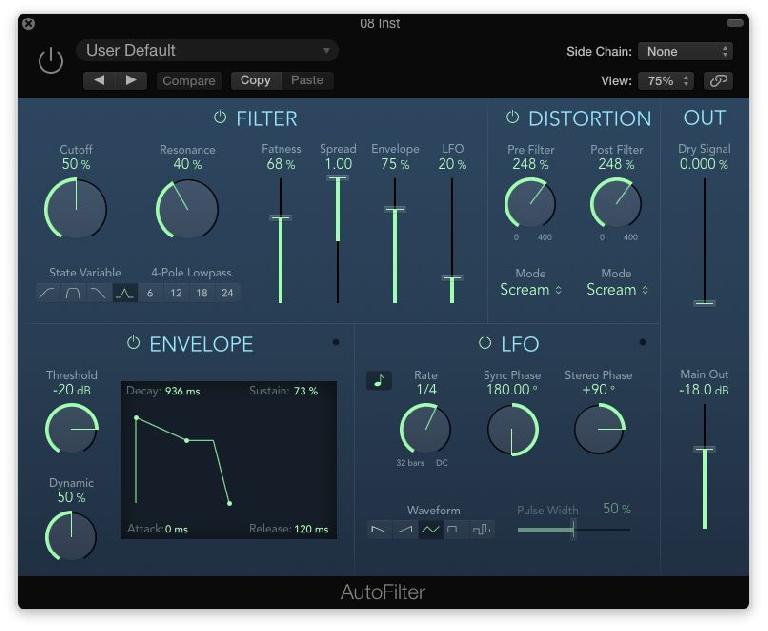Click the Sustain 73 % value
Image resolution: width=768 pixels, height=631 pixels.
pyautogui.click(x=306, y=391)
